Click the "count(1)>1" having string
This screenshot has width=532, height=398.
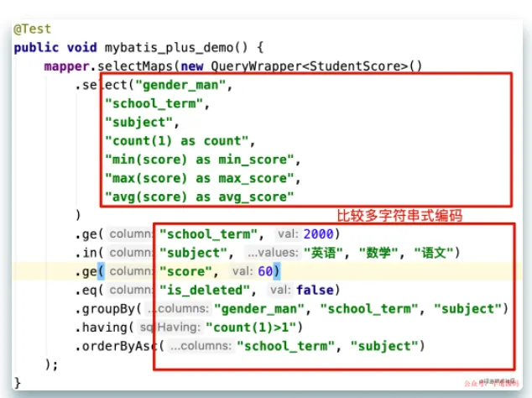point(252,327)
